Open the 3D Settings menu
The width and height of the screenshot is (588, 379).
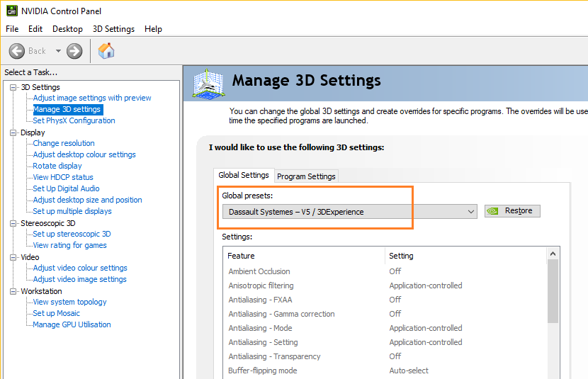[113, 29]
